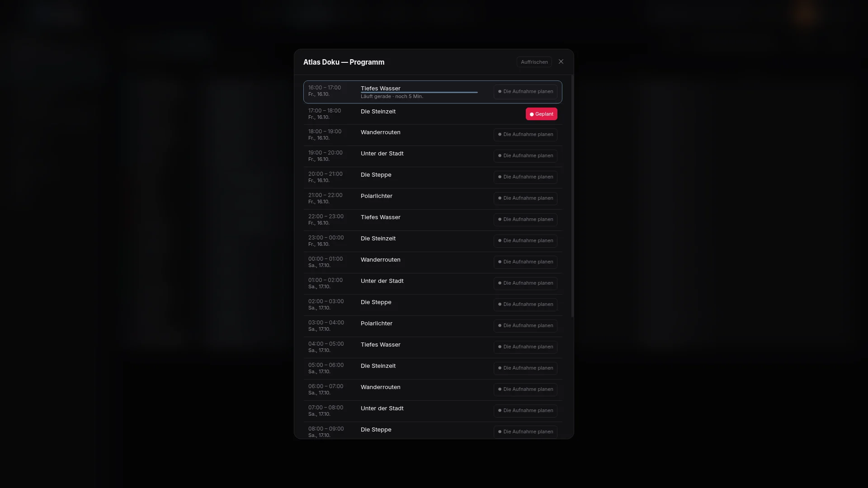
Task: Click the 'Atlas Doku — Programm' dialog title
Action: (x=344, y=62)
